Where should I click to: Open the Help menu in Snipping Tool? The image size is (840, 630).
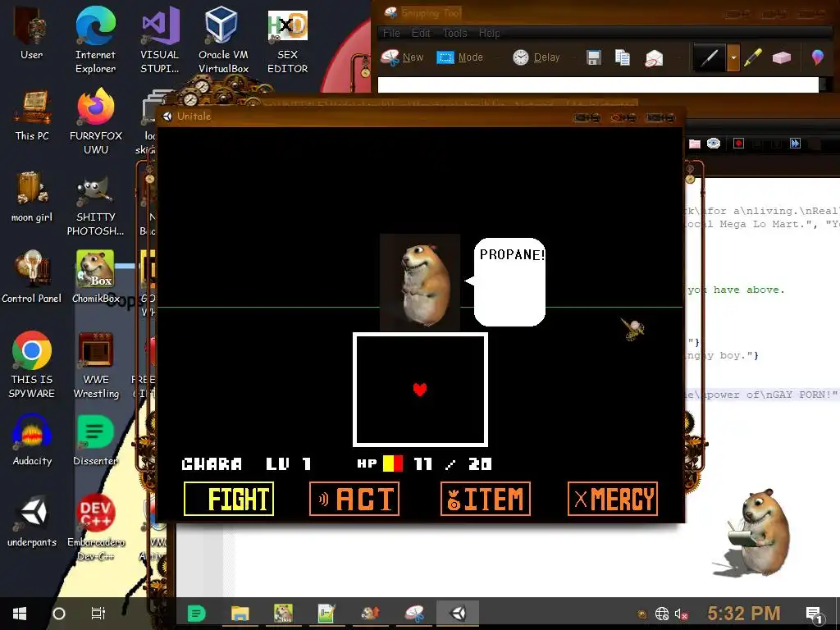coord(489,33)
